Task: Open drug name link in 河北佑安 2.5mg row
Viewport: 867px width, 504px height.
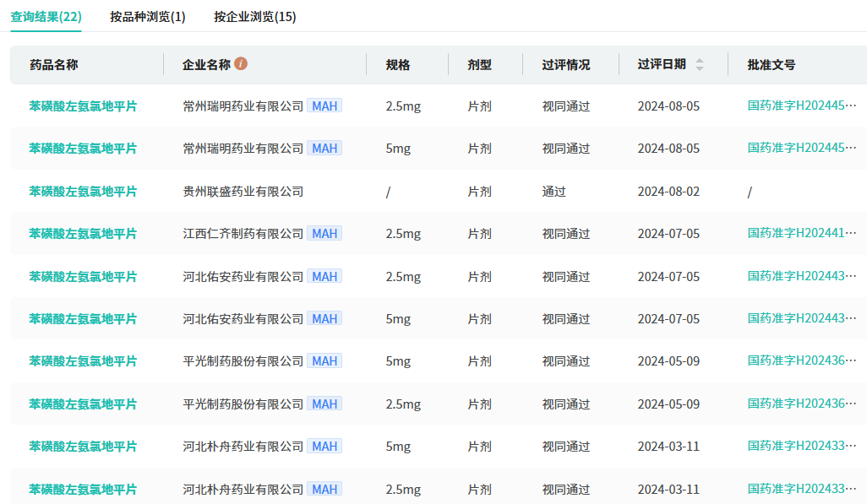Action: point(83,277)
